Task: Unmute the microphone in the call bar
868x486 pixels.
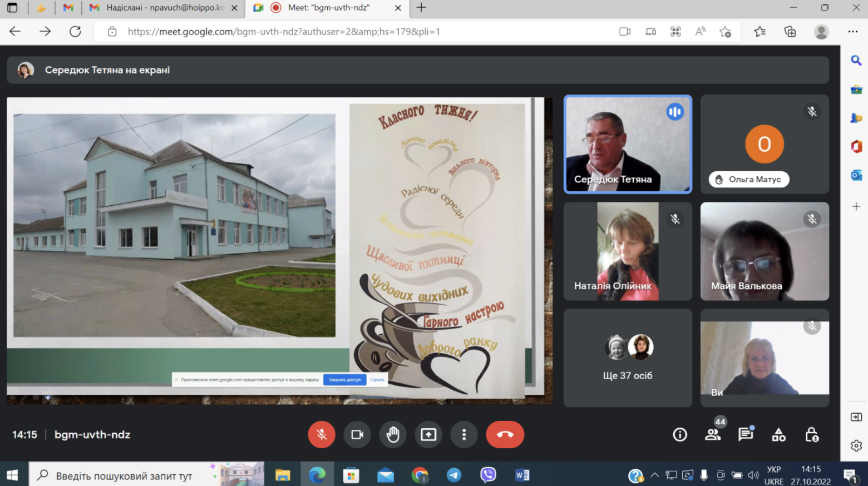Action: [x=322, y=434]
